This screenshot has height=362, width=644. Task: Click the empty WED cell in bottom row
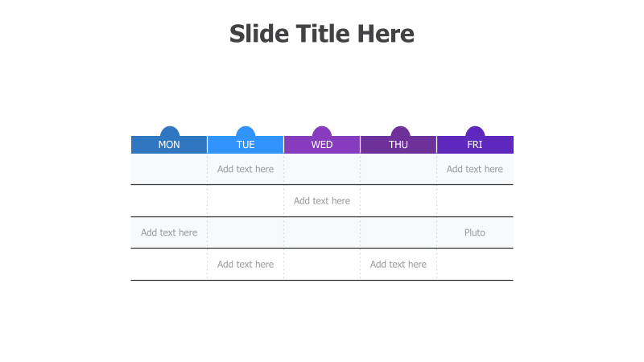pyautogui.click(x=322, y=265)
